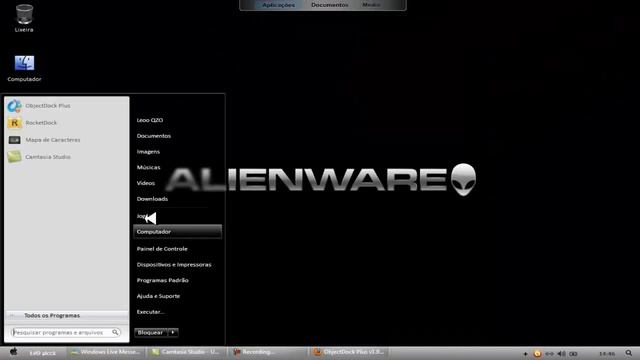
Task: Click the volume speaker tray icon
Action: pyautogui.click(x=562, y=353)
